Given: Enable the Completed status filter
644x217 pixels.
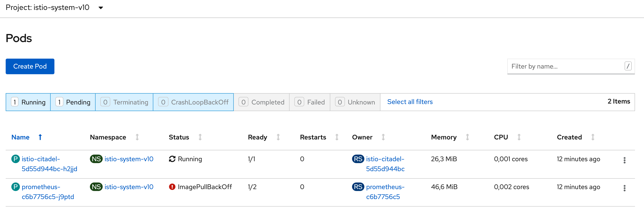Looking at the screenshot, I should (261, 102).
